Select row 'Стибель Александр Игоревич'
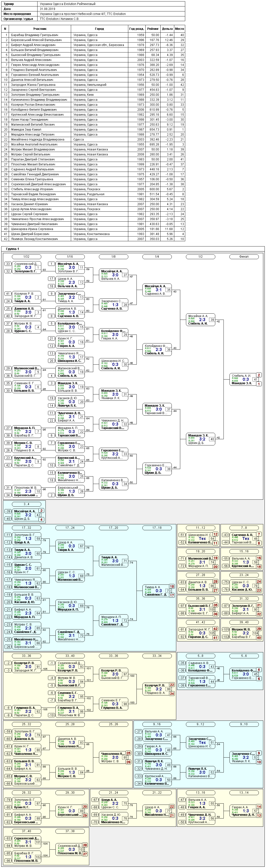This screenshot has width=266, height=868. click(x=93, y=189)
